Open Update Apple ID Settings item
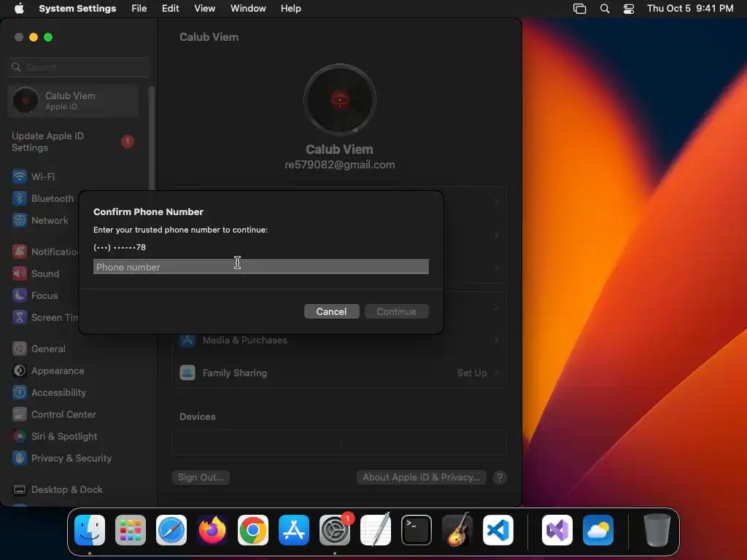The image size is (747, 560). 73,142
